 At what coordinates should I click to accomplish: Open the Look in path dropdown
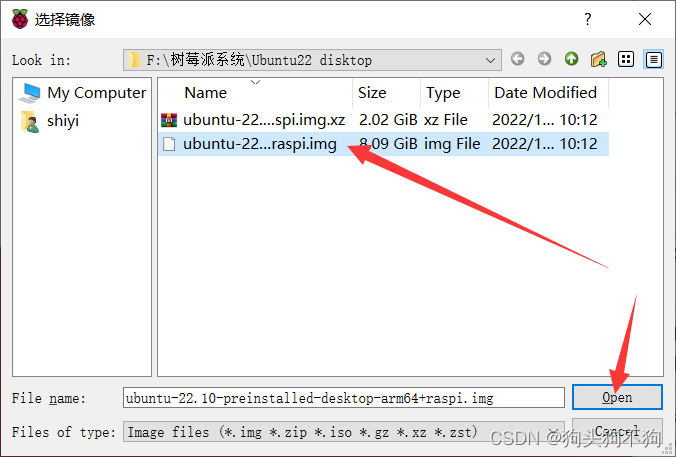tap(490, 60)
